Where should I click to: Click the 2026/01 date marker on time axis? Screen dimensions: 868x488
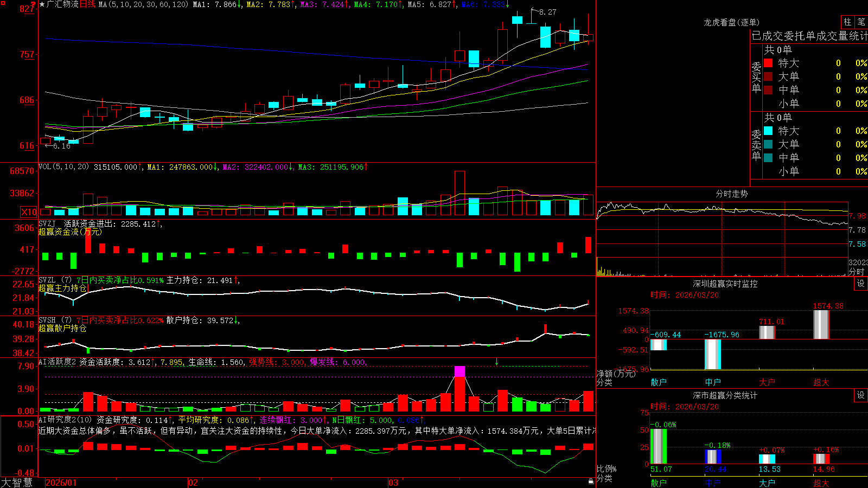61,483
